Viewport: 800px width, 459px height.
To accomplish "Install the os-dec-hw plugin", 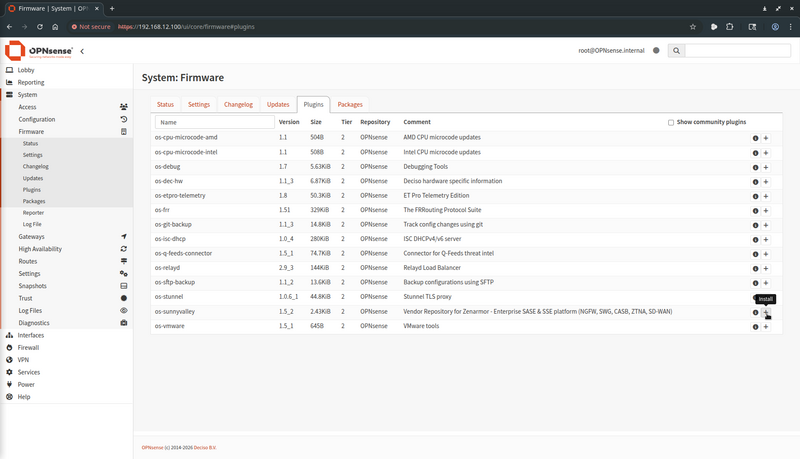I will (x=766, y=182).
